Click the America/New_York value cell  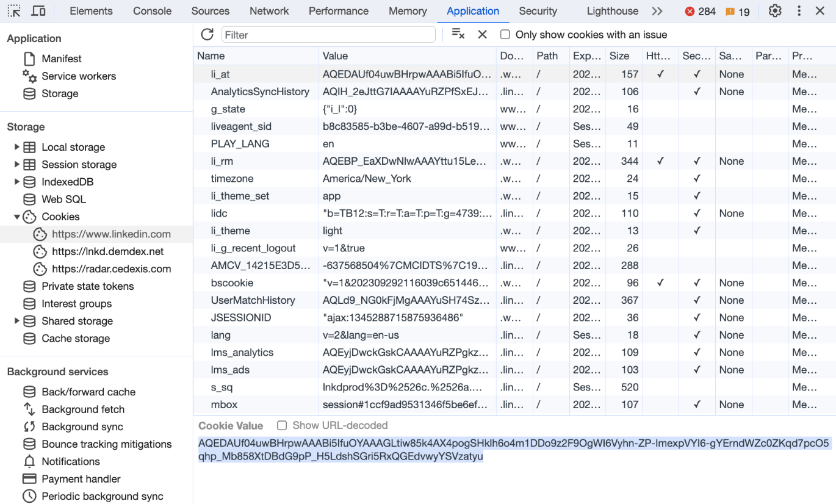tap(408, 179)
